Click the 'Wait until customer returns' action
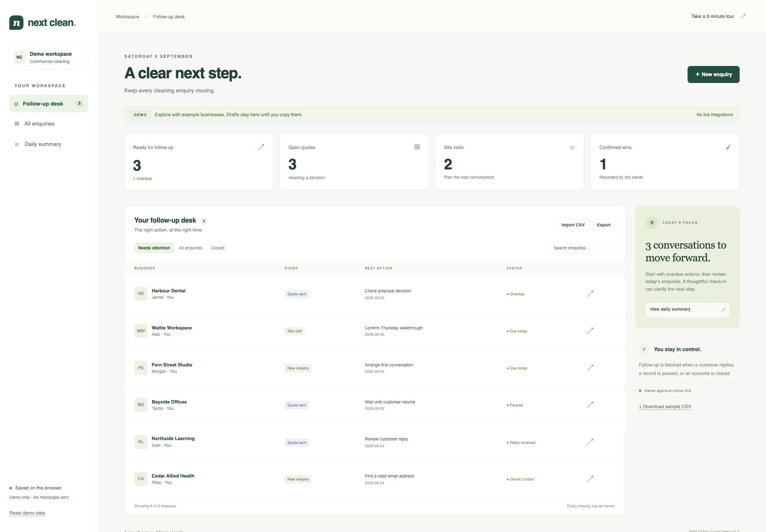The width and height of the screenshot is (766, 532). [390, 402]
